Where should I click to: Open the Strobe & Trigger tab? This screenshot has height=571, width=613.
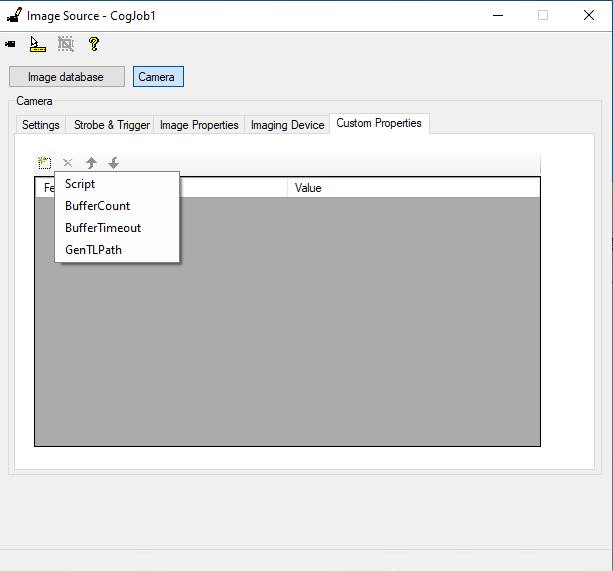pyautogui.click(x=112, y=125)
